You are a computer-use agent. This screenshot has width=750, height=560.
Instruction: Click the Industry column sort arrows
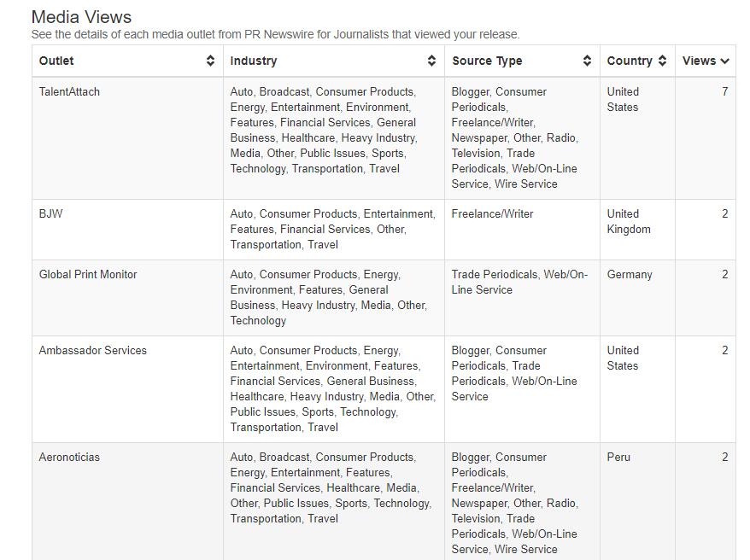coord(431,61)
